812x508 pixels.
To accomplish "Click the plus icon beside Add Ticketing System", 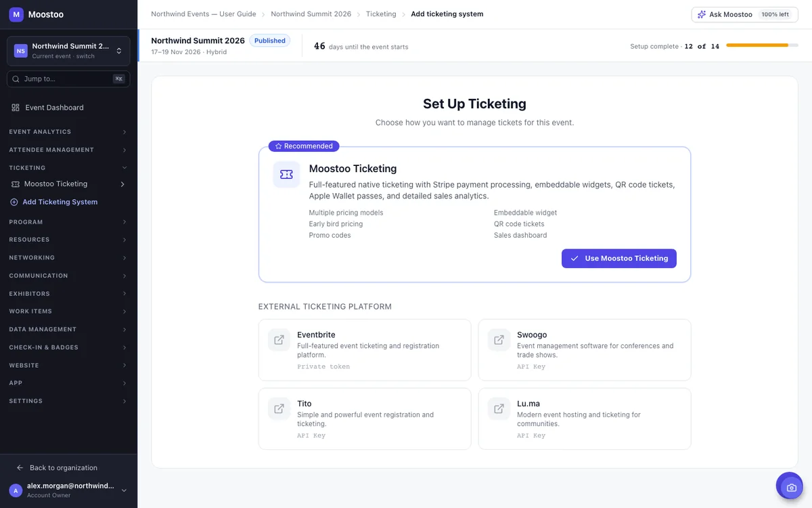I will pos(14,202).
